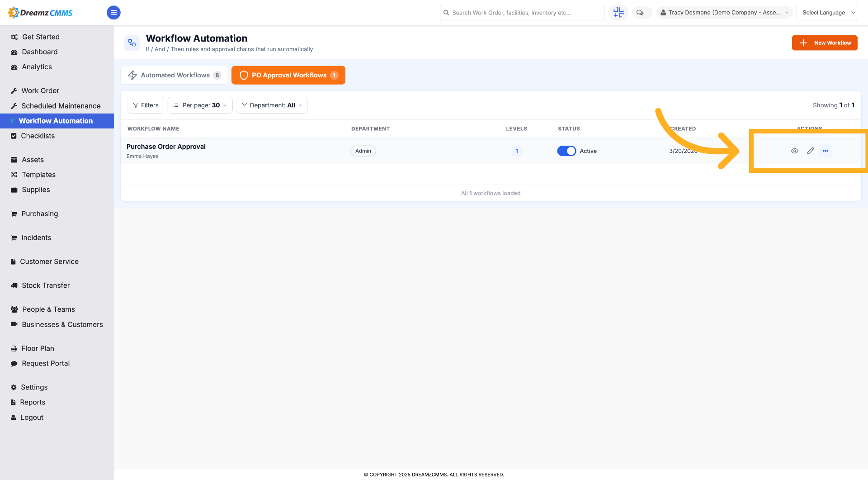Image resolution: width=868 pixels, height=480 pixels.
Task: Switch to PO Approval Workflows tab
Action: [288, 75]
